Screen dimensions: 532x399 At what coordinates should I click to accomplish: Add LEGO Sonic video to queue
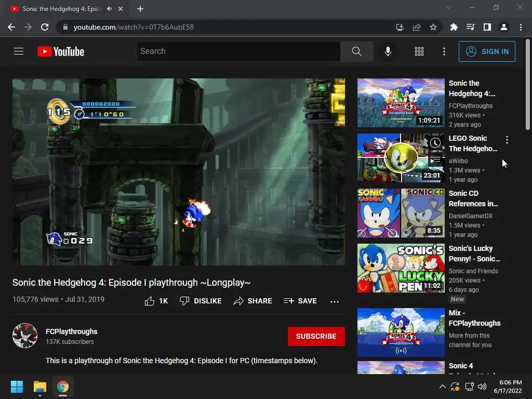point(435,159)
